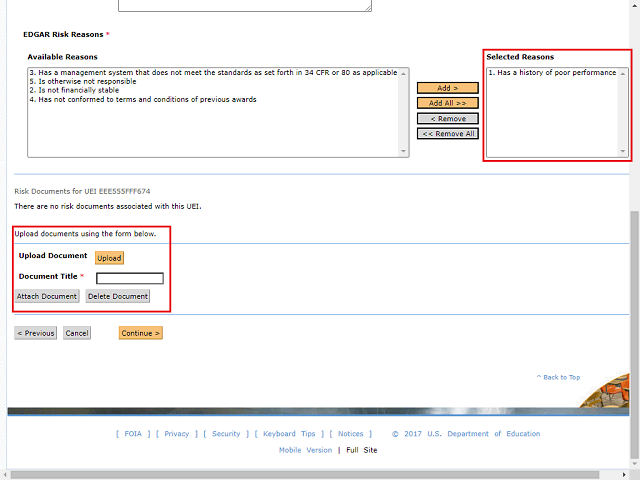Switch to Mobile Version link
The image size is (640, 480).
305,450
